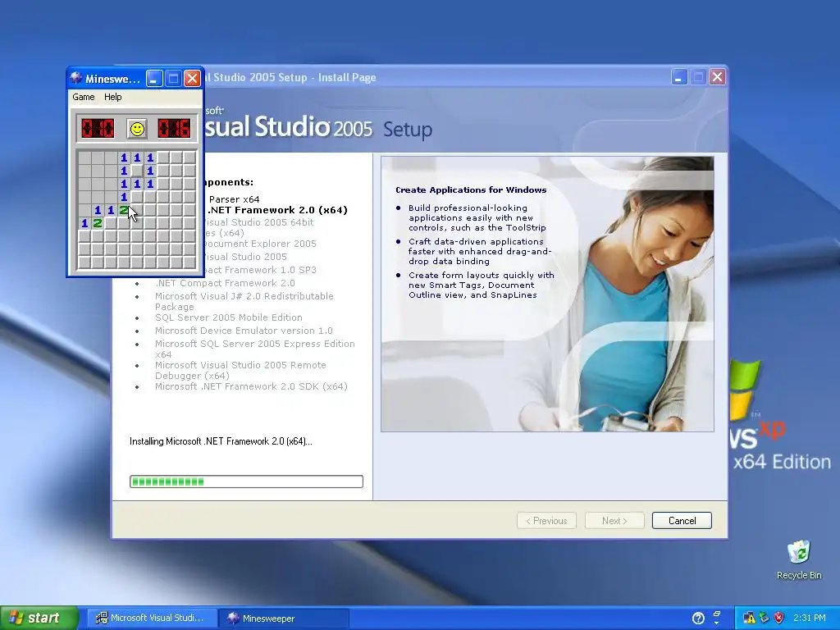Click the 'Build professional-looking applications' bullet
This screenshot has height=630, width=840.
(477, 217)
